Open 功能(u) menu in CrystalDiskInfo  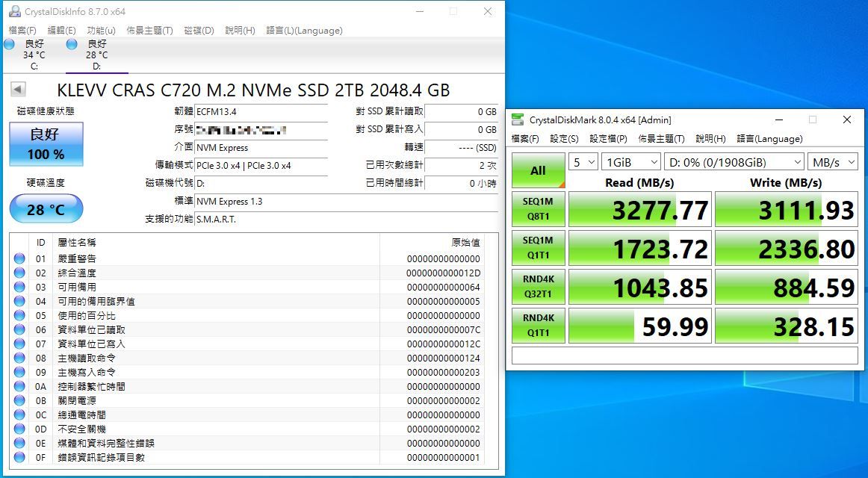(102, 31)
